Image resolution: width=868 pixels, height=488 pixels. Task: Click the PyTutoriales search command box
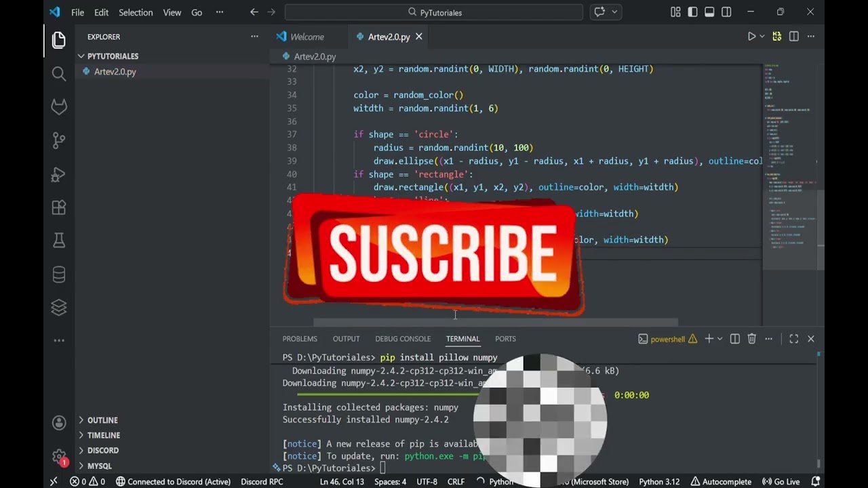coord(433,12)
